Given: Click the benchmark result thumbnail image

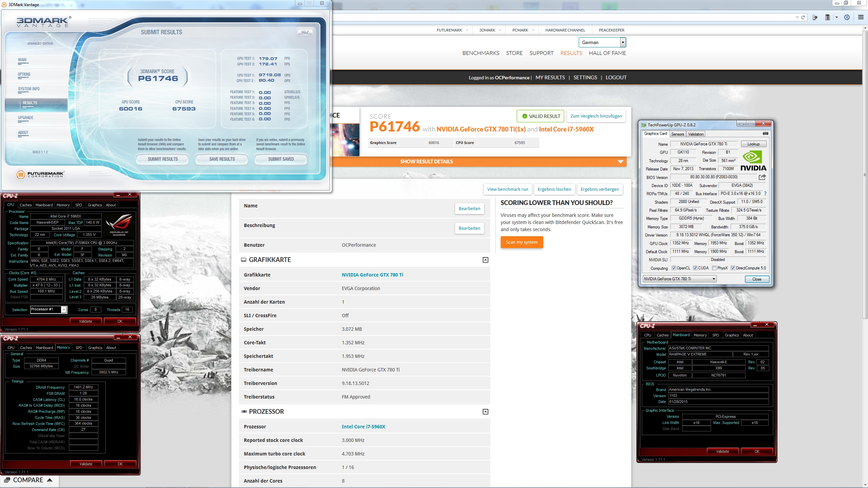Looking at the screenshot, I should click(346, 140).
